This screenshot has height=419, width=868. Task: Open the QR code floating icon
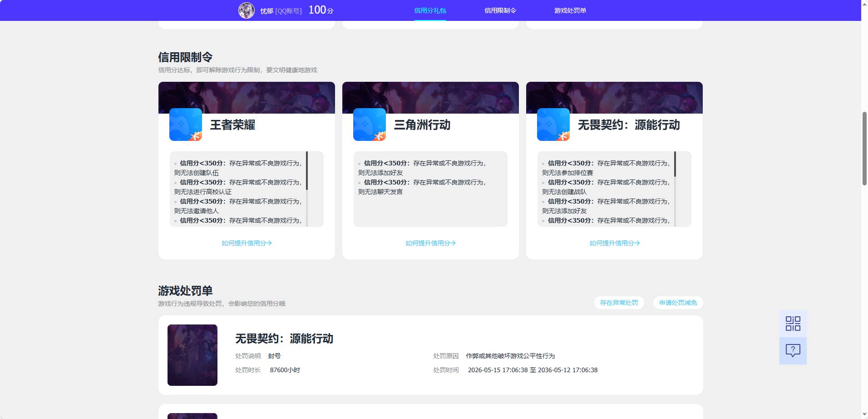pyautogui.click(x=793, y=324)
